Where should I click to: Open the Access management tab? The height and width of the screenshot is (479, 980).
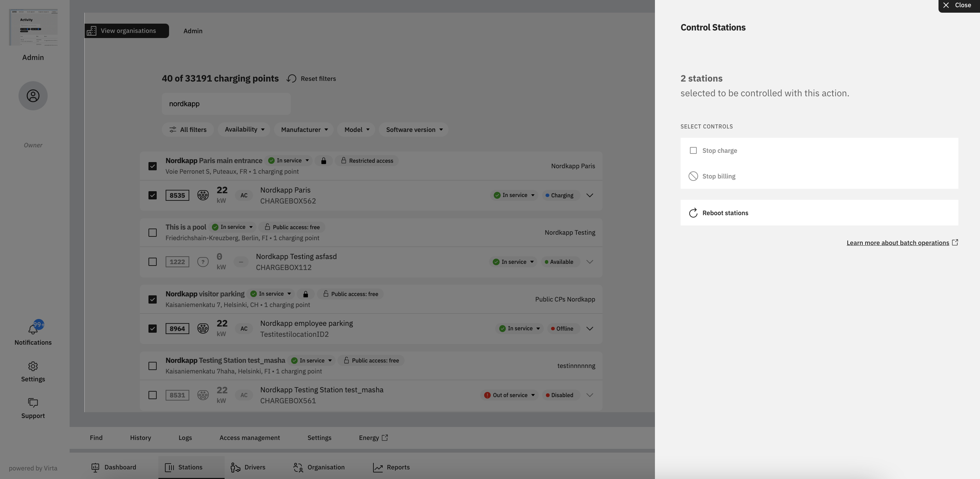(x=250, y=438)
